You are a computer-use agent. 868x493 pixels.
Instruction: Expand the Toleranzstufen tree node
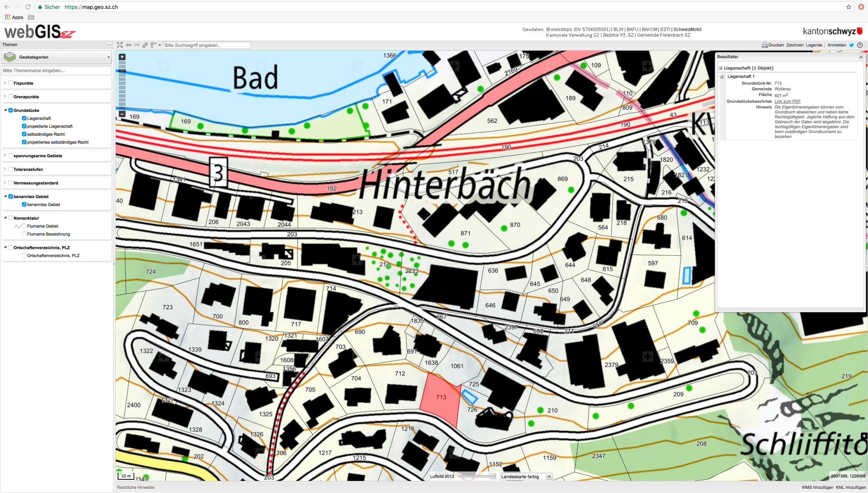(5, 169)
